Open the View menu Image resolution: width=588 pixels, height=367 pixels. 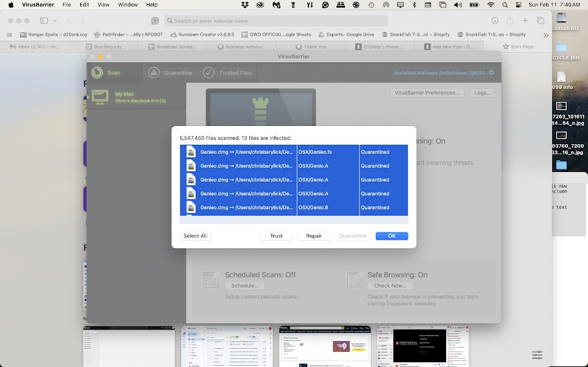(x=103, y=5)
